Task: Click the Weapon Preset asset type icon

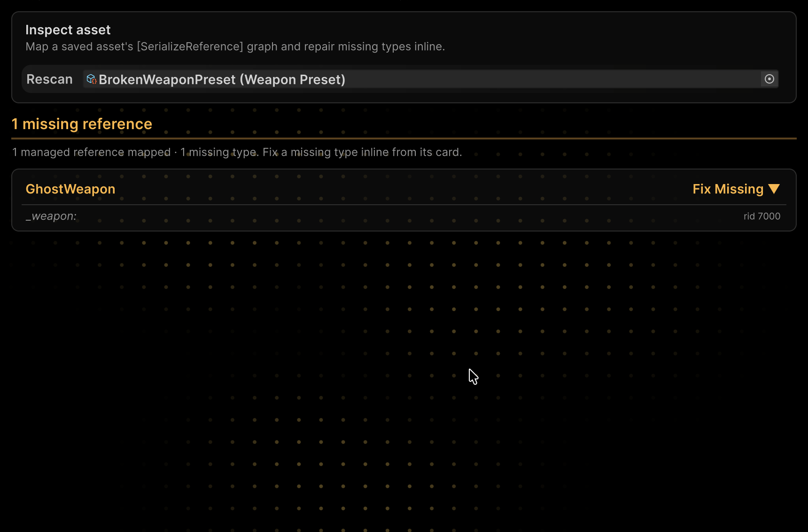Action: 92,79
